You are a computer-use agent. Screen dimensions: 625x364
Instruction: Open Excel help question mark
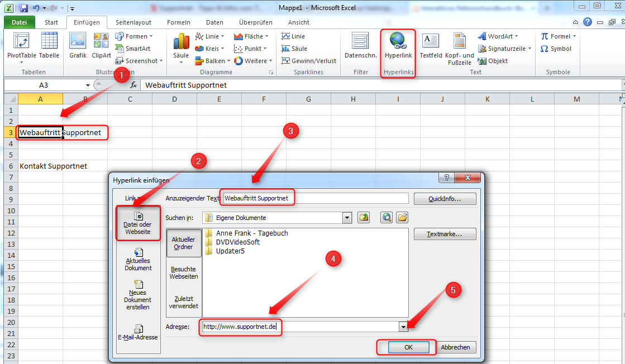point(588,22)
